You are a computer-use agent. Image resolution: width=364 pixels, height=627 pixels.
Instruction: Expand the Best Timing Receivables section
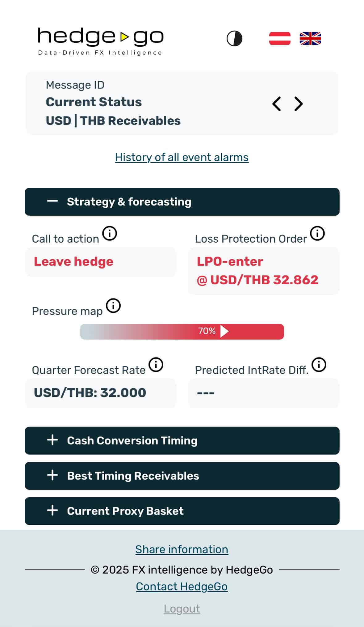(x=182, y=476)
